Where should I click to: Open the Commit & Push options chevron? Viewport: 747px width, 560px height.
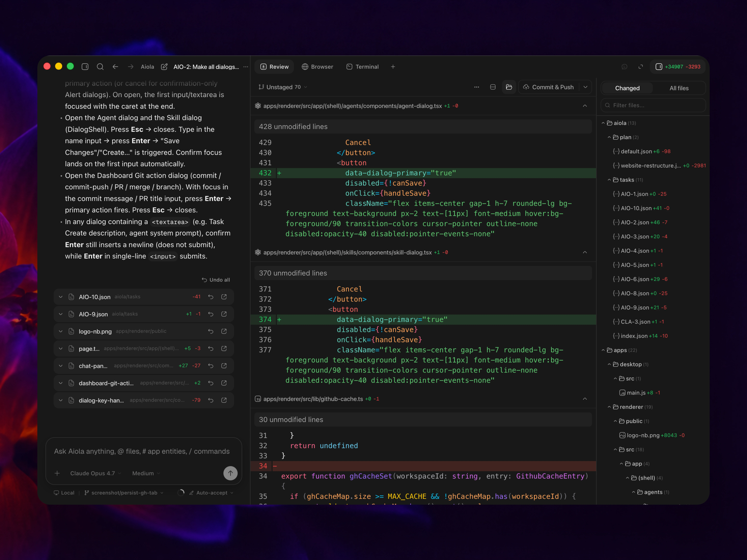point(585,87)
